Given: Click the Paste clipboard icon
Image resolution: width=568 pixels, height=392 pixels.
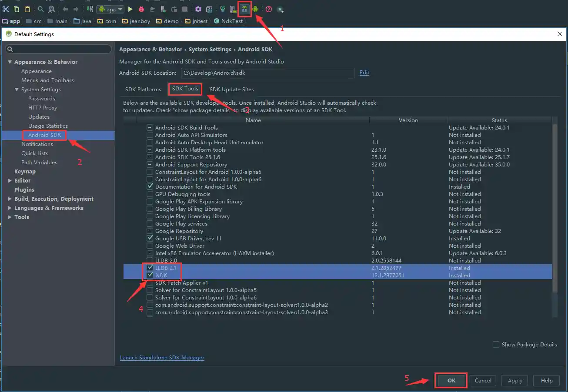Looking at the screenshot, I should (27, 9).
